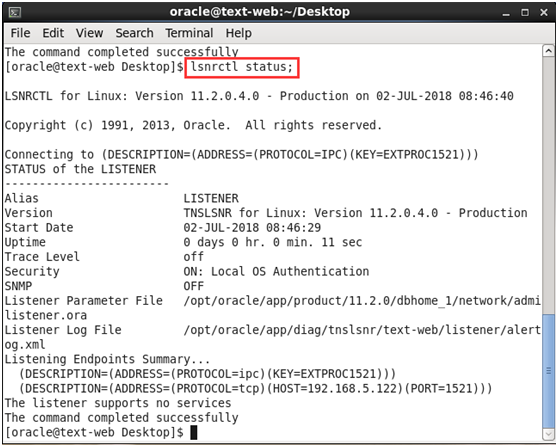558x447 pixels.
Task: Click the 'Listener Log File' label
Action: click(x=63, y=330)
